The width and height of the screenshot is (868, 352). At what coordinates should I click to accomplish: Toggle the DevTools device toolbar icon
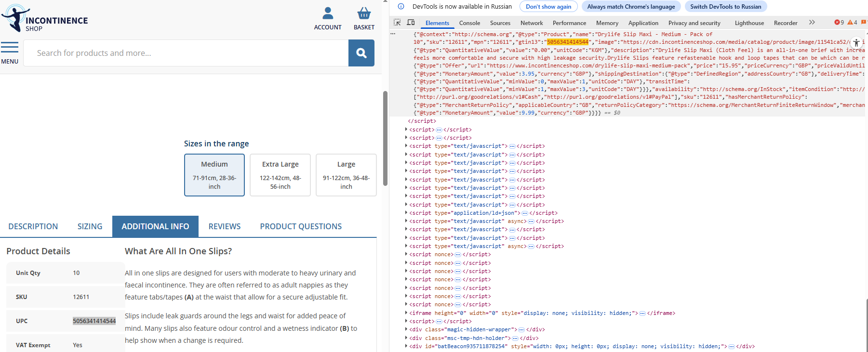tap(411, 23)
